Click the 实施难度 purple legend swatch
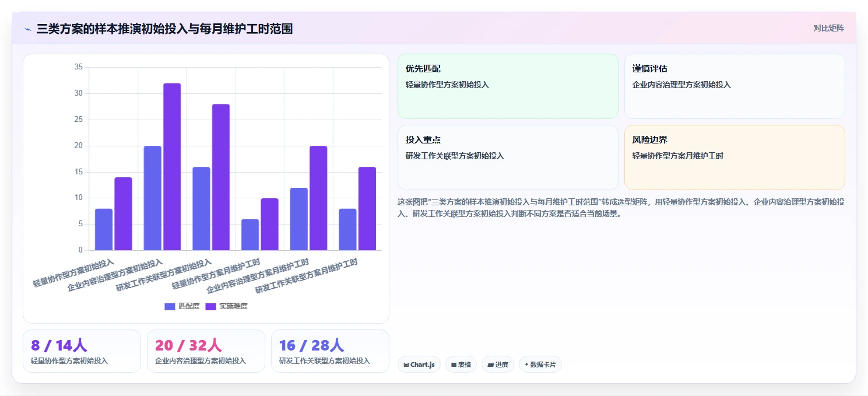868x396 pixels. coord(210,306)
